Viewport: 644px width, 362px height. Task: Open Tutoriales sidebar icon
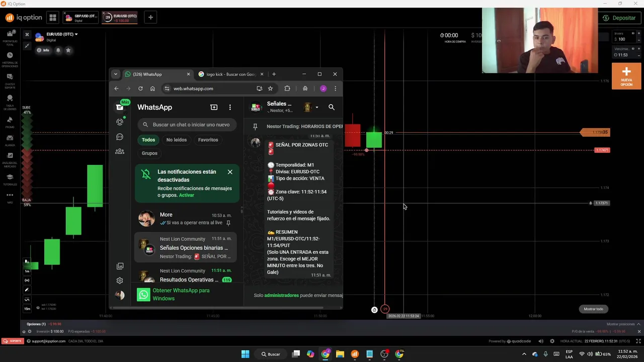10,179
